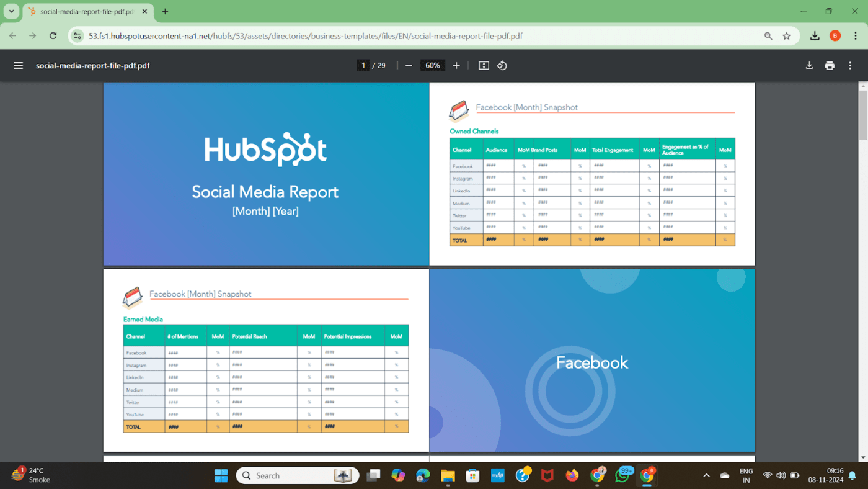The image size is (868, 489).
Task: Download the PDF from the viewer toolbar
Action: pos(809,65)
